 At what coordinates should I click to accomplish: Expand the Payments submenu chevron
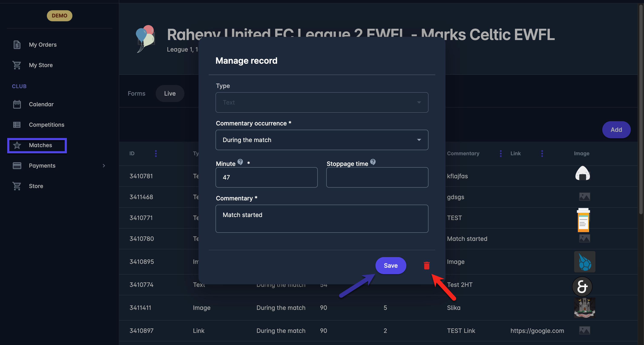(104, 165)
